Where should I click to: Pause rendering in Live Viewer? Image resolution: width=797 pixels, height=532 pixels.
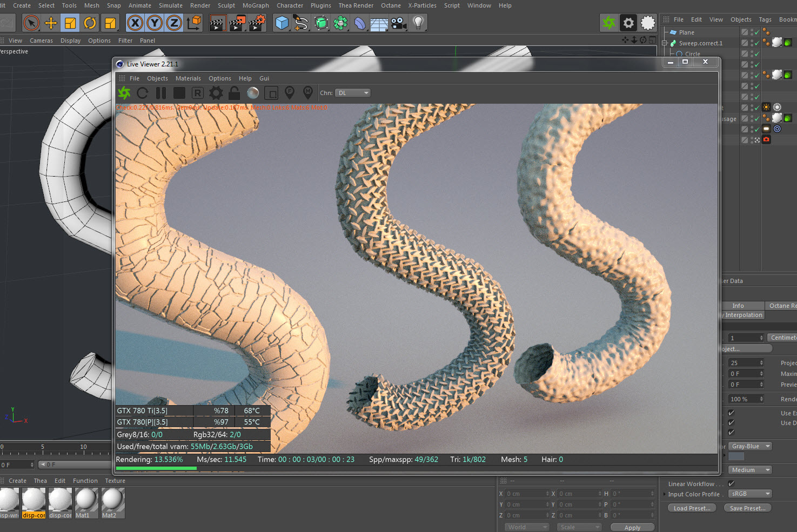point(161,93)
